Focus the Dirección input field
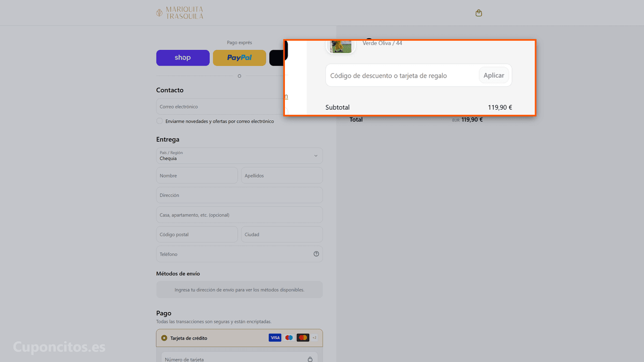Screen dimensions: 644x362 tap(239, 195)
